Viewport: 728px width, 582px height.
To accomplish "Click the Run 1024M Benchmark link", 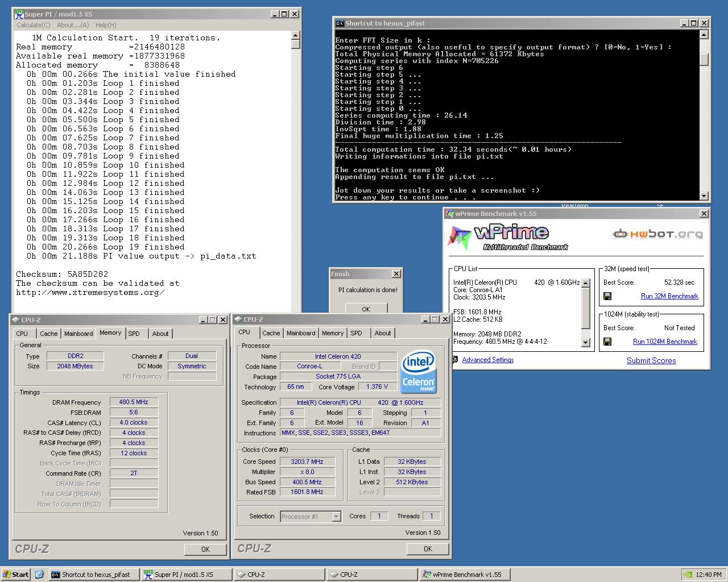I will (665, 342).
